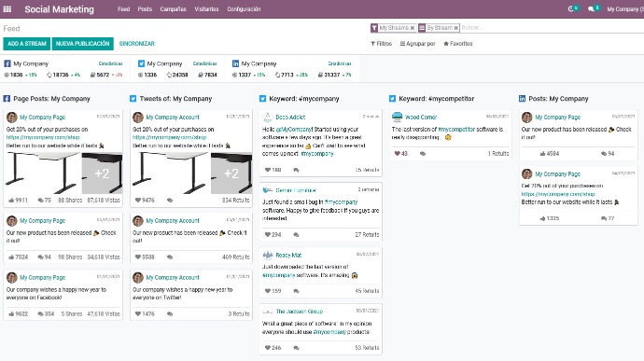Click the ADD A STREAM button
This screenshot has width=644, height=361.
(27, 44)
